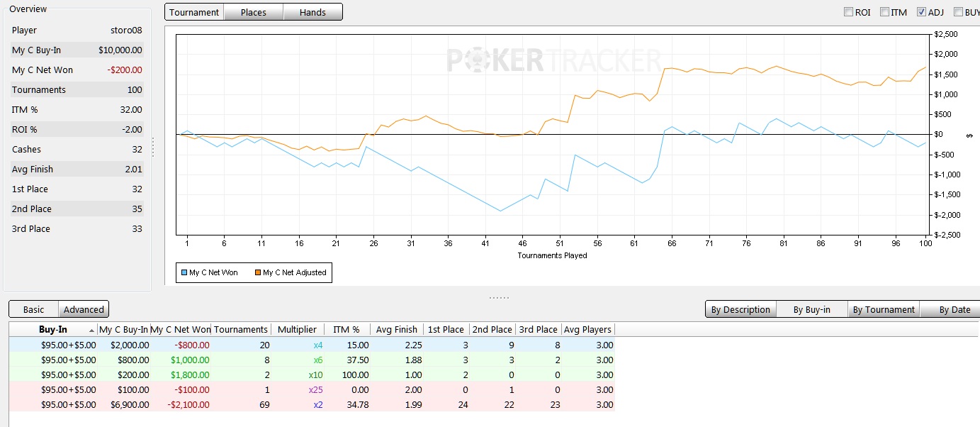Group results By Tournament

coord(883,309)
